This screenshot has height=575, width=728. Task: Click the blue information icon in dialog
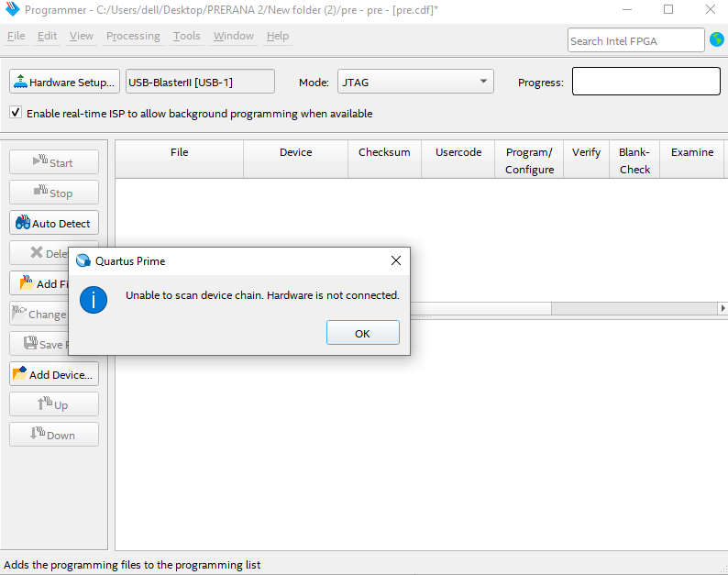pos(94,300)
